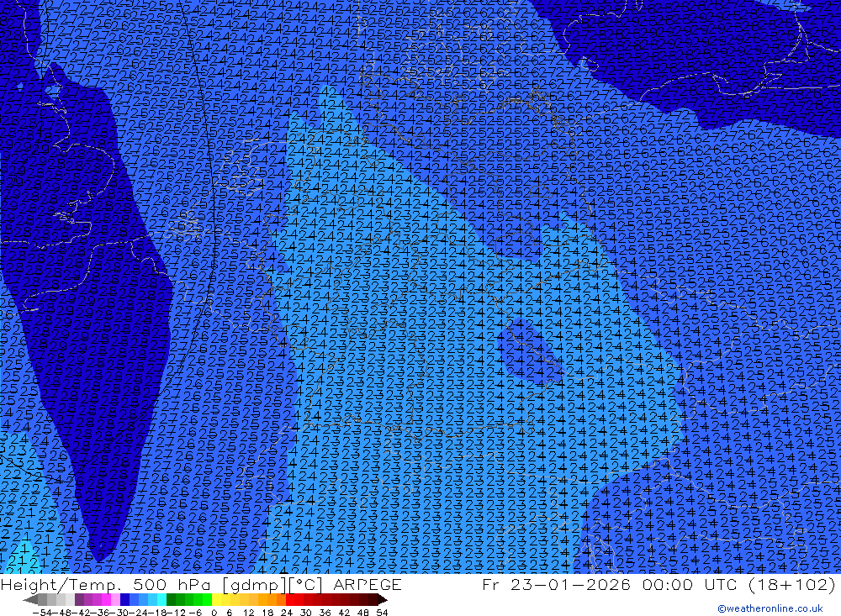Click the left arrow end of the color scale
The height and width of the screenshot is (616, 841).
(30, 600)
